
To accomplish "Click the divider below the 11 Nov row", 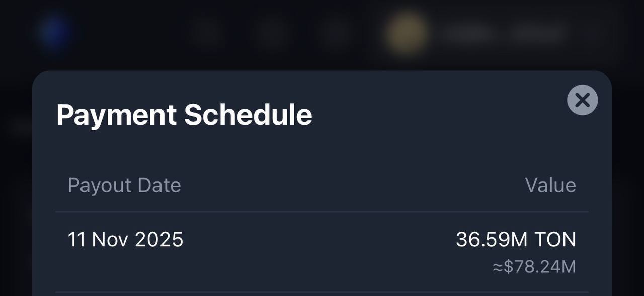I will coord(322,292).
